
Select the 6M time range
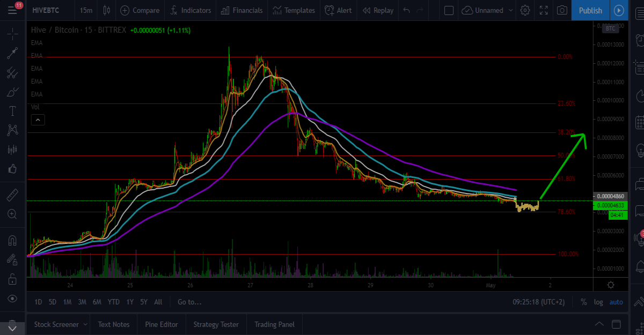[x=97, y=302]
